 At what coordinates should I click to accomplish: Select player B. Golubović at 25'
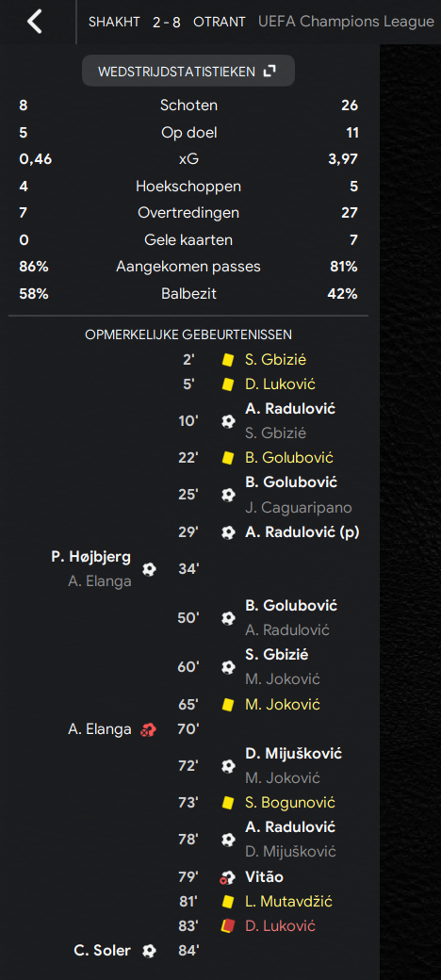coord(291,482)
